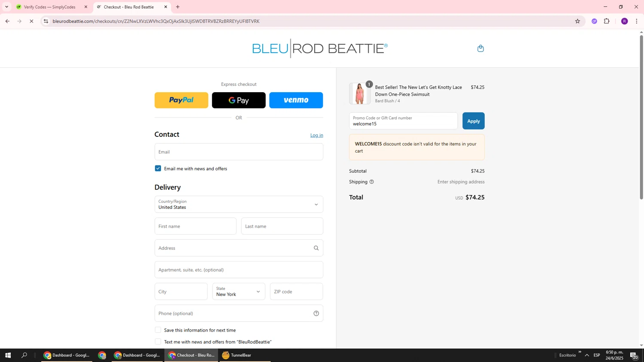Image resolution: width=644 pixels, height=362 pixels.
Task: Focus the Address field
Action: tap(239, 248)
